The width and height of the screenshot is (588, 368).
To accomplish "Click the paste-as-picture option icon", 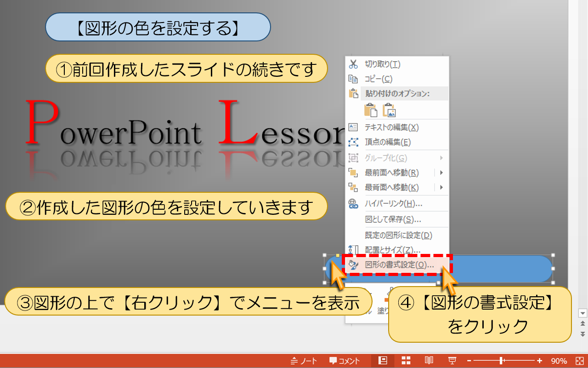I will click(389, 110).
